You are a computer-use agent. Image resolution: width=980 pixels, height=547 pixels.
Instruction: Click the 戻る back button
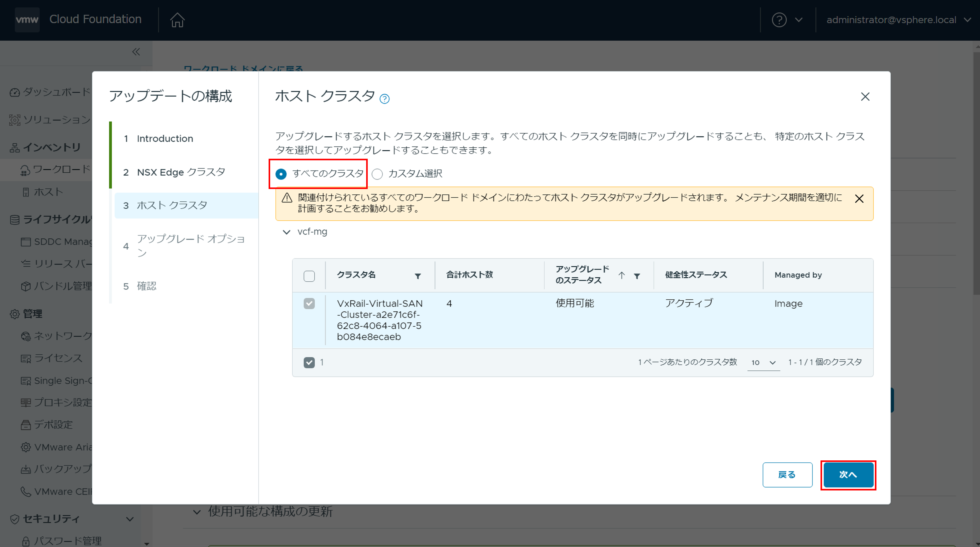tap(787, 475)
